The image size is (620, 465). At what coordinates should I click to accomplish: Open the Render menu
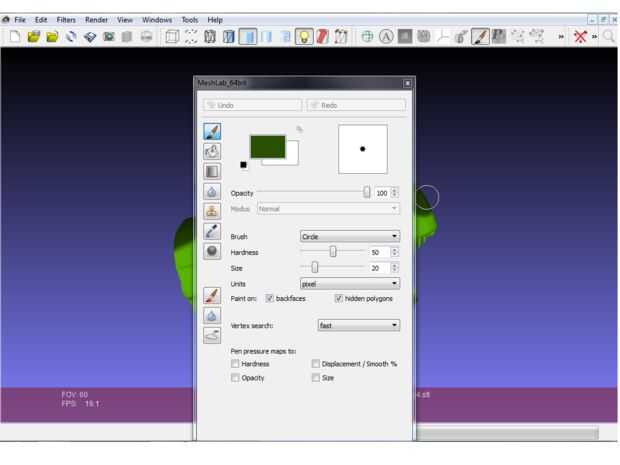[x=96, y=20]
